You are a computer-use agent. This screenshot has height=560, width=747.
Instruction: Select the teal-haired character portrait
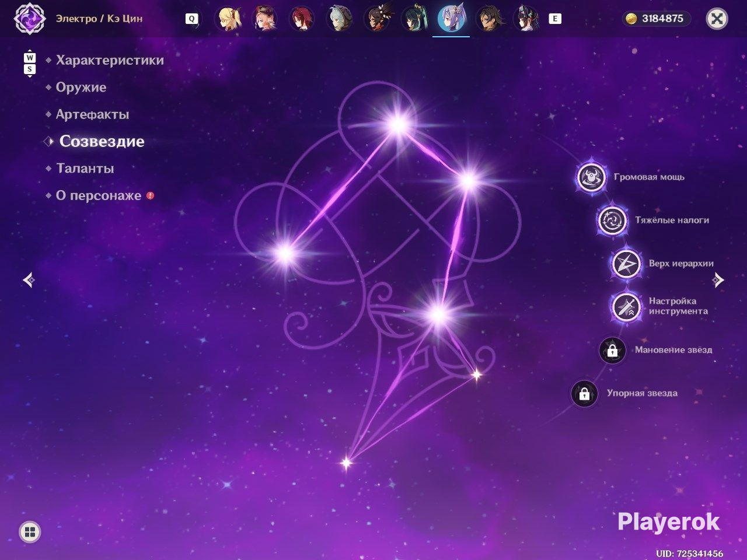(414, 19)
